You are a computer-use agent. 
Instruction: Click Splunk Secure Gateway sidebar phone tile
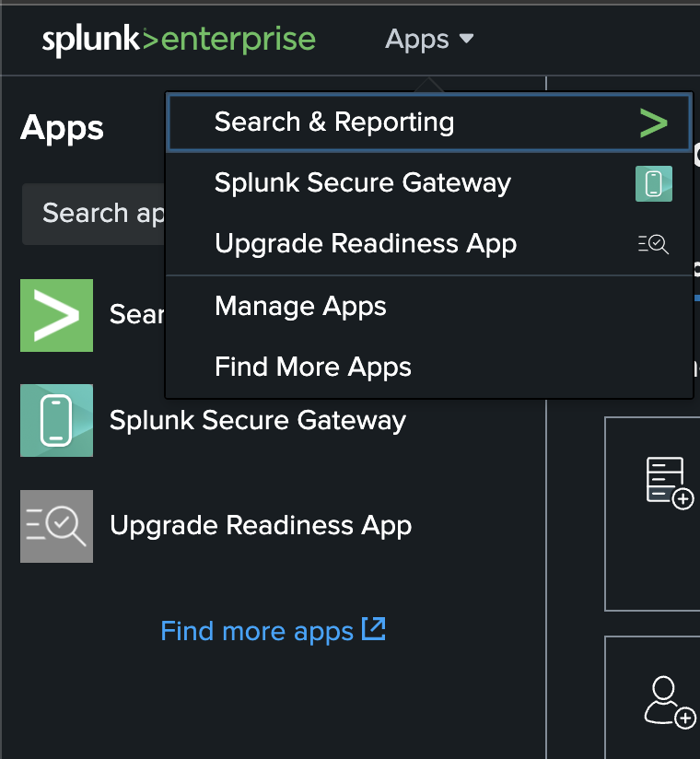(x=56, y=420)
